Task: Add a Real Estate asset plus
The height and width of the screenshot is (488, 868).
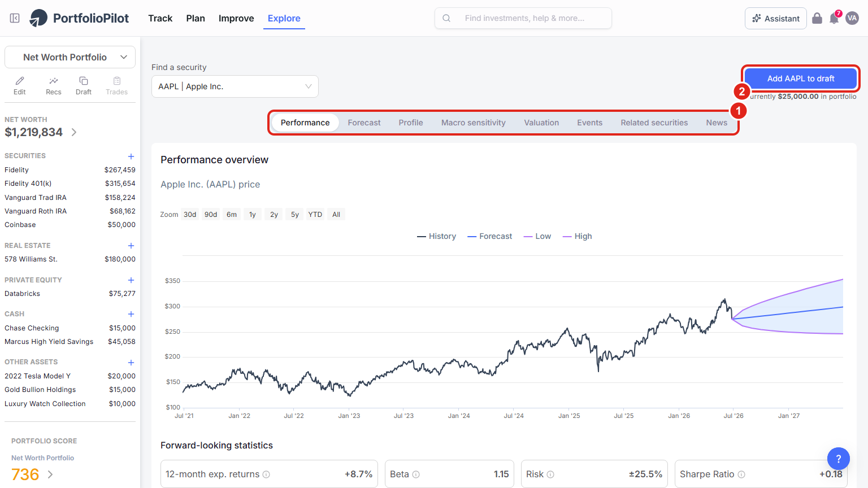Action: pos(131,246)
